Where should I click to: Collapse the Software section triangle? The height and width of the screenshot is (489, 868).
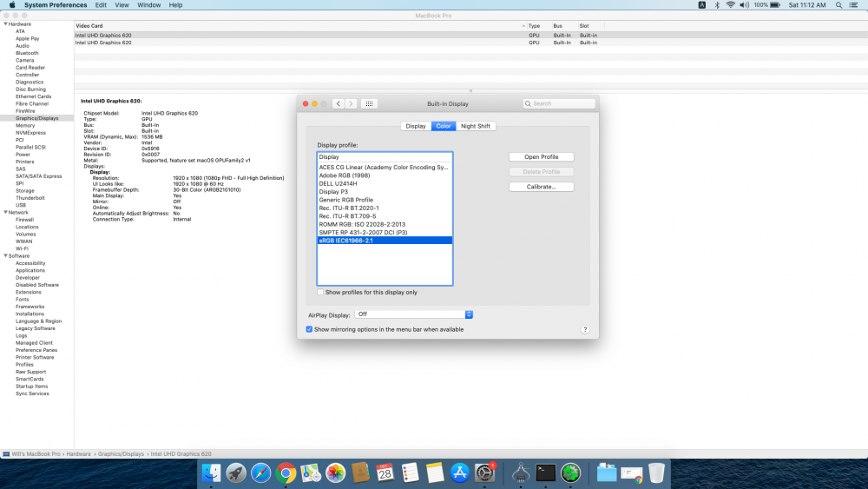pyautogui.click(x=5, y=256)
